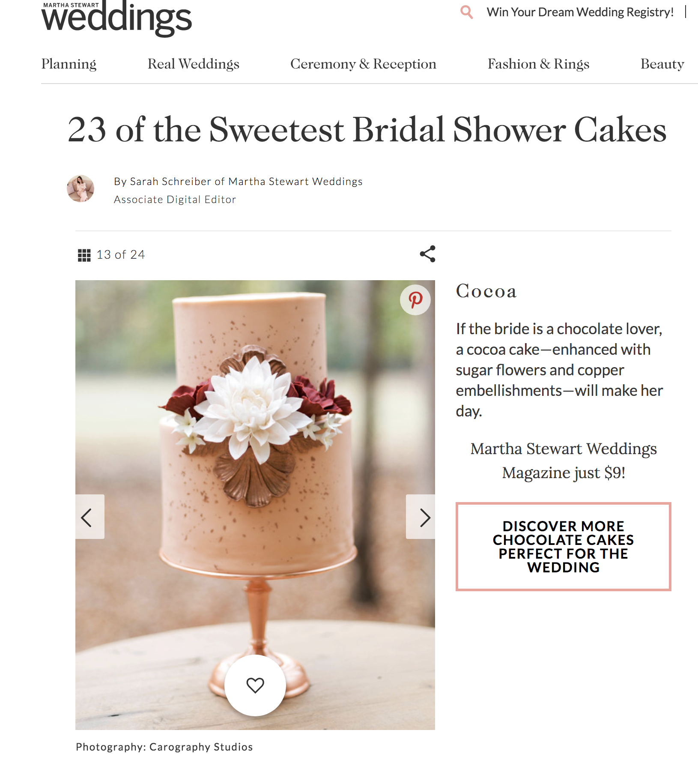Screen dimensions: 698x784
Task: Open the Magazine just $9 offer link
Action: coord(564,461)
